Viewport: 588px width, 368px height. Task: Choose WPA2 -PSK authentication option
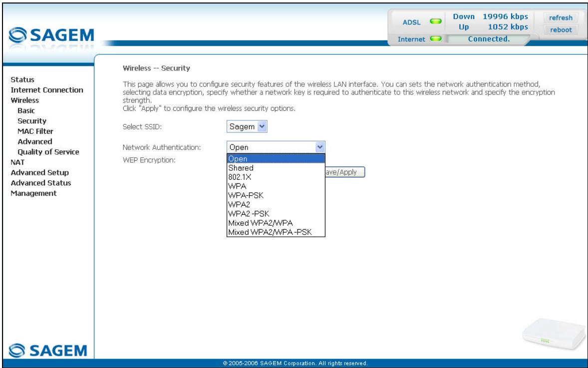coord(276,214)
